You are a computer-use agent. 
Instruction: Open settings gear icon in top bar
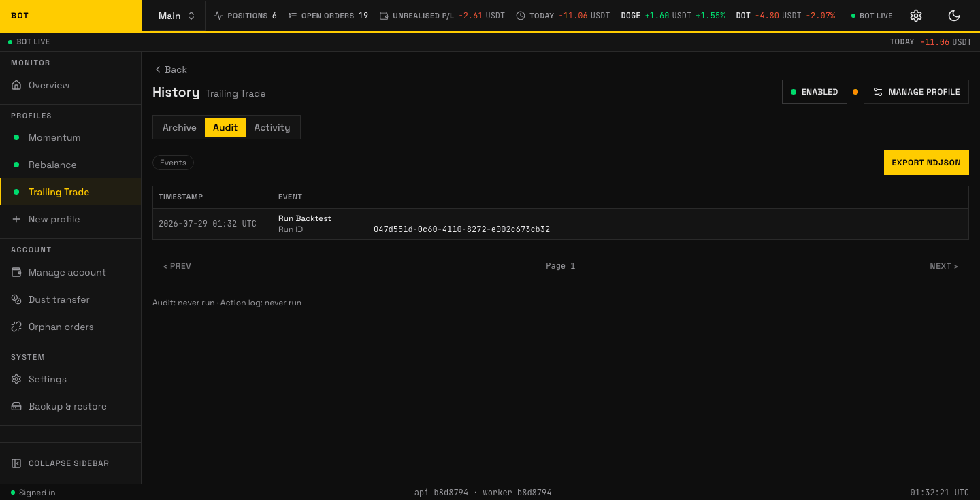[916, 16]
